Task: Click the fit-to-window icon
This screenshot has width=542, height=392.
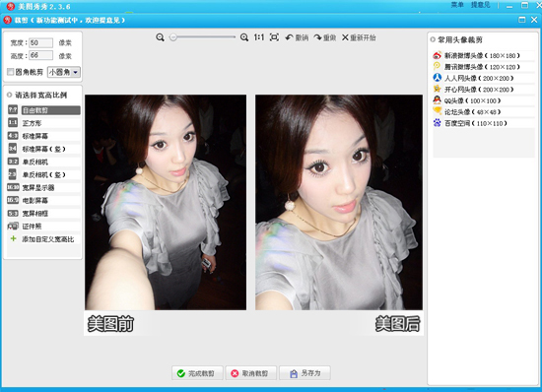Action: 274,37
